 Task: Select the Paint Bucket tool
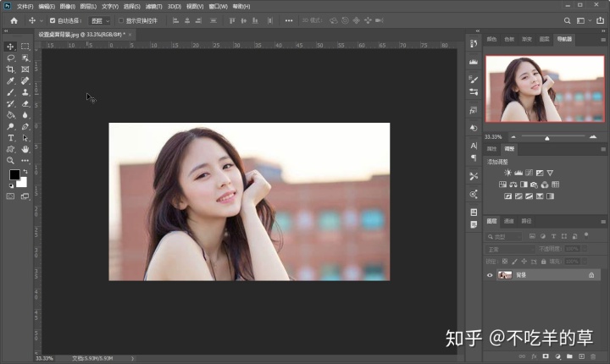10,115
